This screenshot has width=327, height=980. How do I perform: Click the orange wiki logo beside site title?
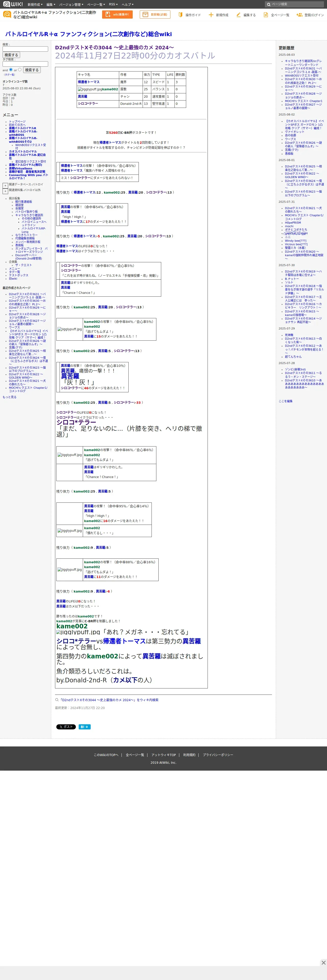click(x=7, y=15)
